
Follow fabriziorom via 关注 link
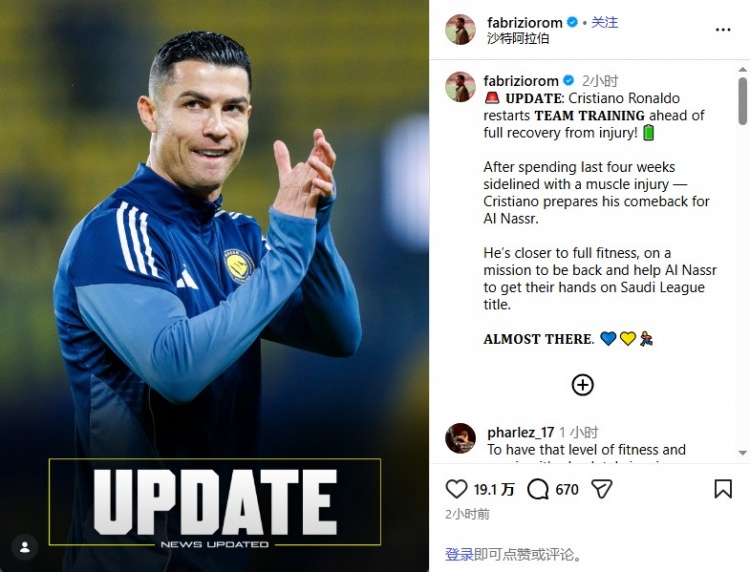[x=605, y=22]
